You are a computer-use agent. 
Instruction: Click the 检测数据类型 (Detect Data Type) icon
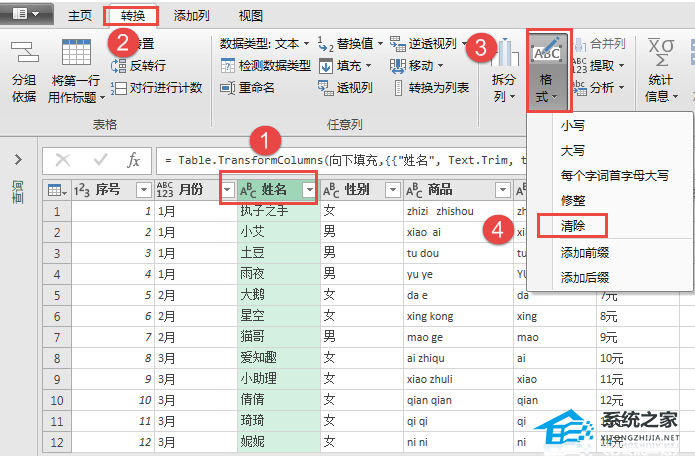point(228,65)
